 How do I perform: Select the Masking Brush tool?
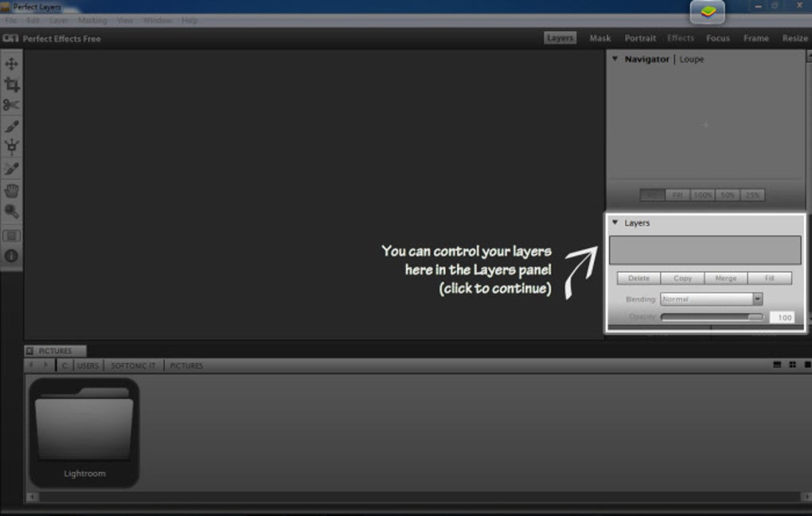[11, 127]
